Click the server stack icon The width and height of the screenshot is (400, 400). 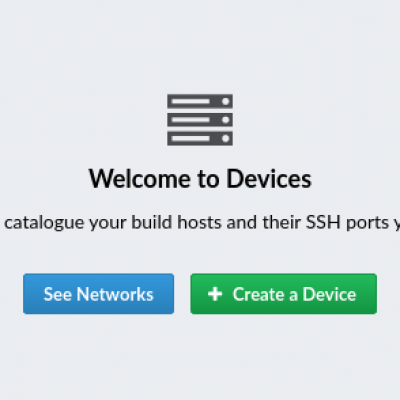click(x=200, y=120)
